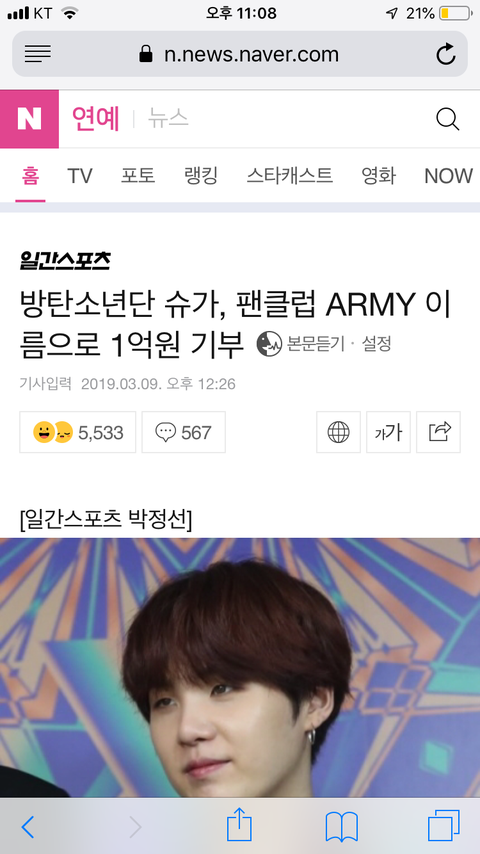Image resolution: width=480 pixels, height=854 pixels.
Task: Open the globe translate icon
Action: click(x=338, y=432)
